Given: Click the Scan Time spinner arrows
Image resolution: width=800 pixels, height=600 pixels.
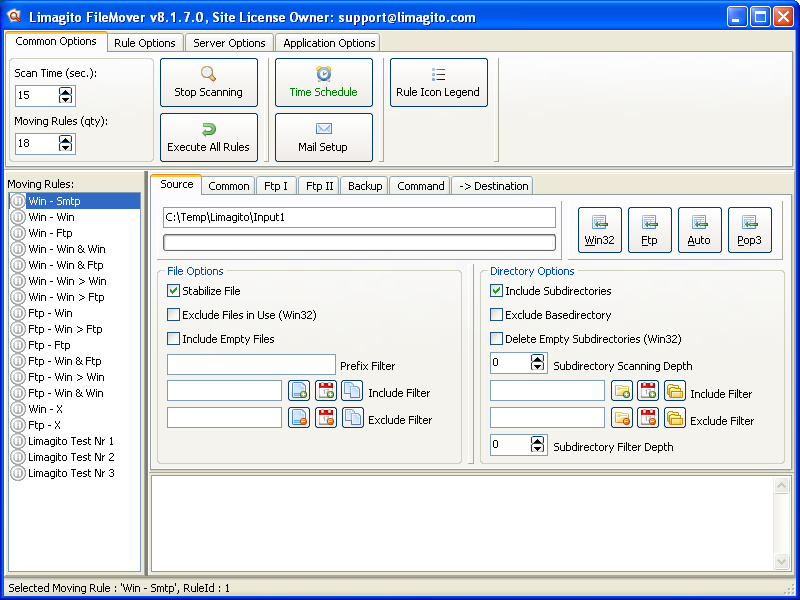Looking at the screenshot, I should click(x=66, y=96).
